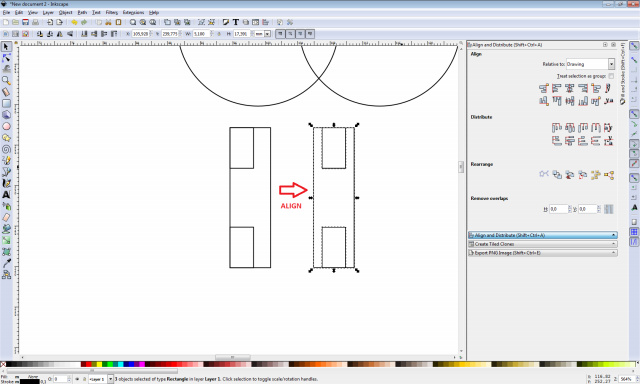Viewport: 640px width, 384px height.
Task: Open the Relative to dropdown
Action: [590, 64]
